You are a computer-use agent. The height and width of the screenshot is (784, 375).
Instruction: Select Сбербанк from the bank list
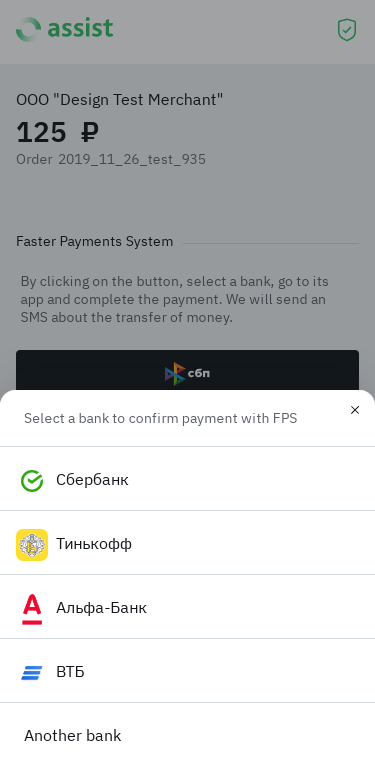click(x=188, y=479)
